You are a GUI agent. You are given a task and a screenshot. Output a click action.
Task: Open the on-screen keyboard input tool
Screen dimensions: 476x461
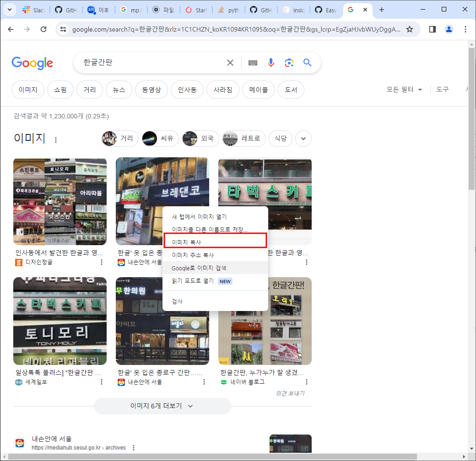click(253, 63)
